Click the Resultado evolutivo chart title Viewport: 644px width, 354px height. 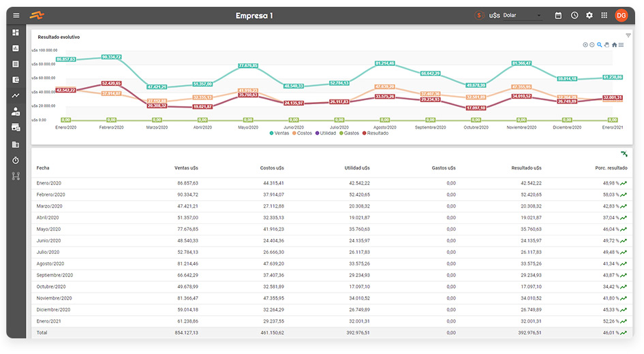tap(59, 37)
